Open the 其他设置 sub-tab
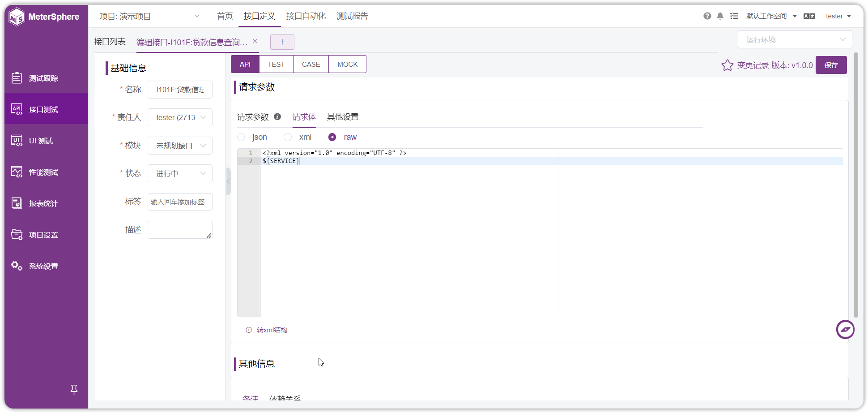The height and width of the screenshot is (413, 868). pyautogui.click(x=343, y=117)
